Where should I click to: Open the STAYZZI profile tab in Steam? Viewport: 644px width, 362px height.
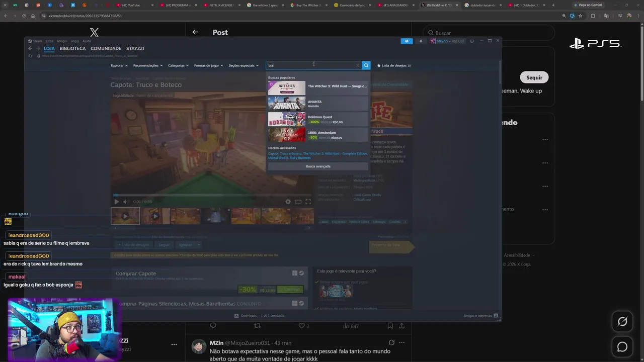tap(135, 48)
